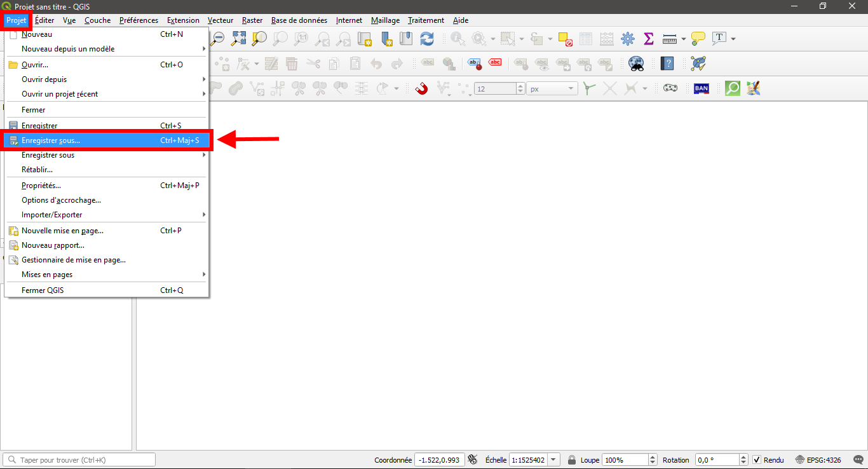Choose Enregistrer sous... in the Projet menu

pyautogui.click(x=106, y=140)
